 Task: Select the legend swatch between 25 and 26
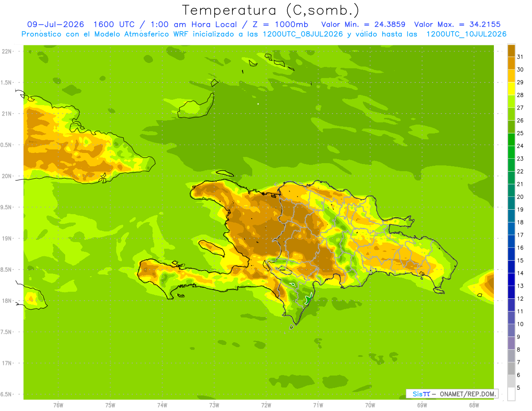pyautogui.click(x=511, y=127)
